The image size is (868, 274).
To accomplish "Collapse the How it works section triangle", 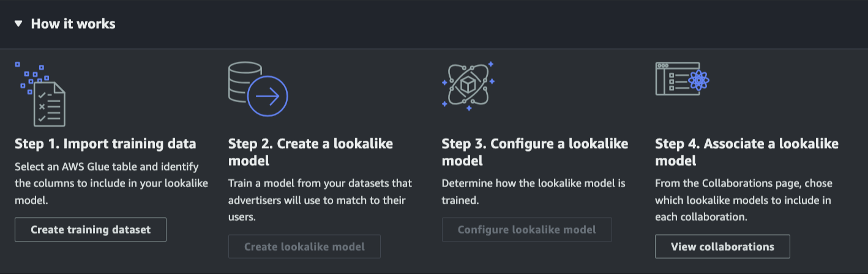I will [x=18, y=24].
